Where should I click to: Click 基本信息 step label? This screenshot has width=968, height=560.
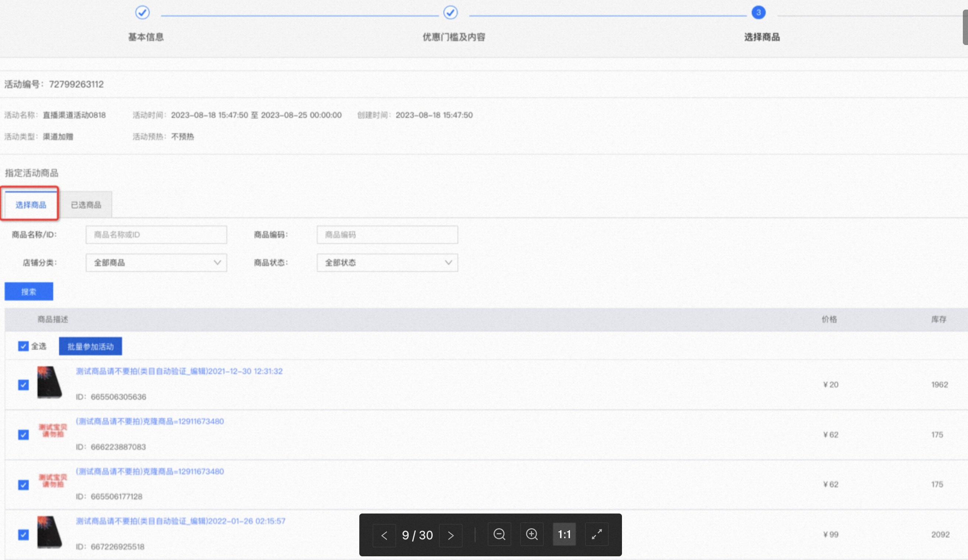pos(146,37)
